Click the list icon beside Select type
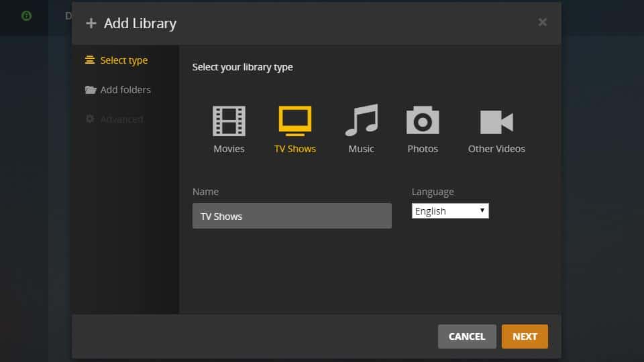 pos(90,60)
